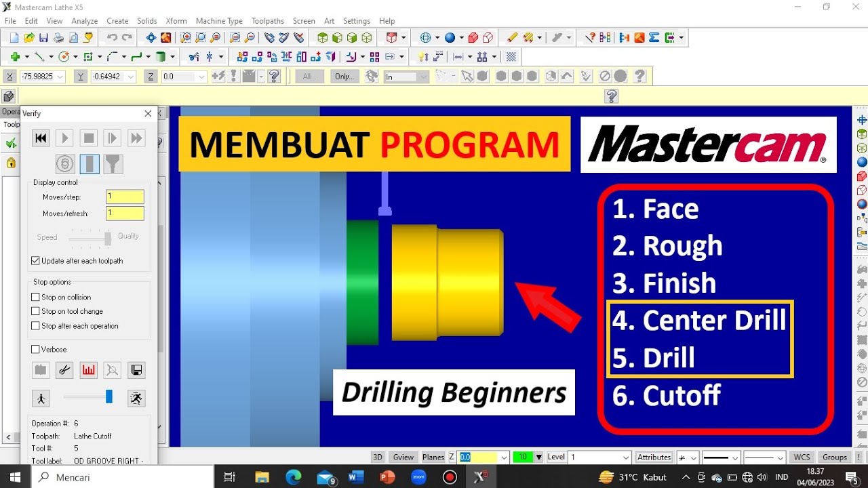
Task: Open the Y coordinate dropdown
Action: tap(131, 77)
